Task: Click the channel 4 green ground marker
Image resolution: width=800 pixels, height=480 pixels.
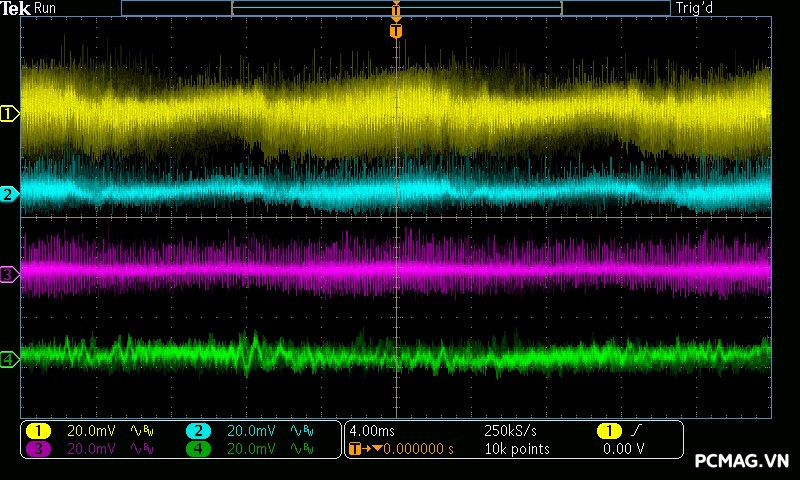Action: (x=9, y=359)
